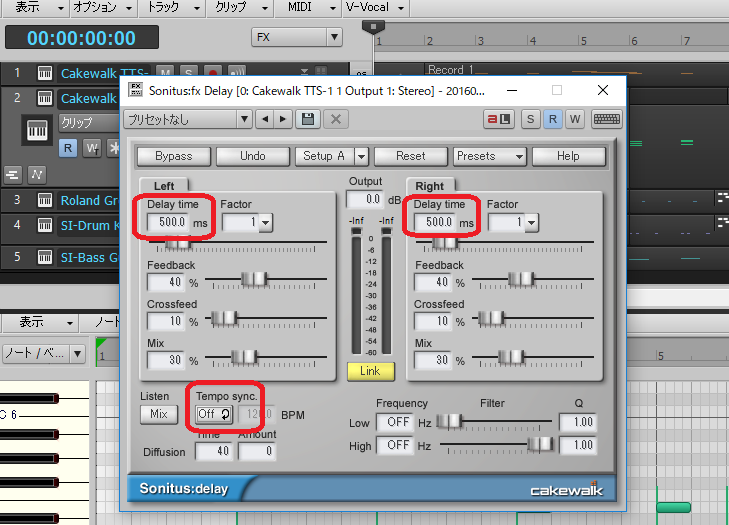729x525 pixels.
Task: Click the Output dB value field
Action: pos(365,199)
